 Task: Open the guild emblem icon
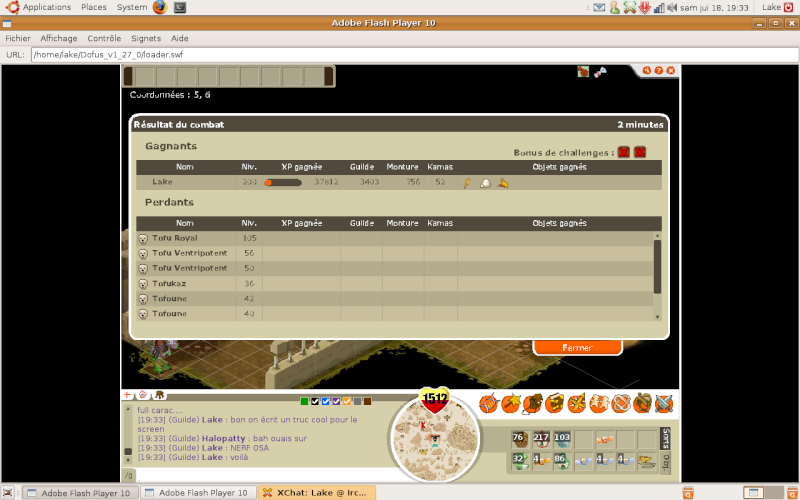pos(620,404)
